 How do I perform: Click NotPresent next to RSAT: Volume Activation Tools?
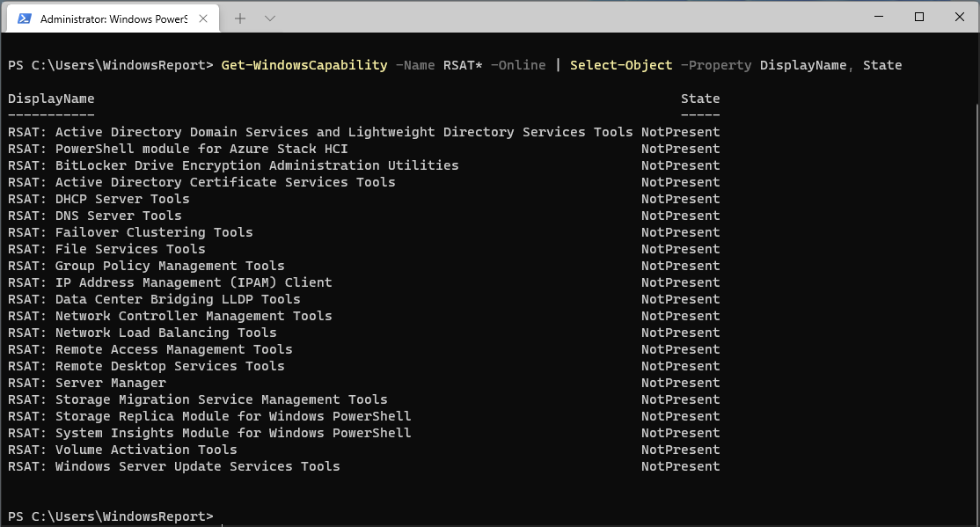pyautogui.click(x=680, y=449)
